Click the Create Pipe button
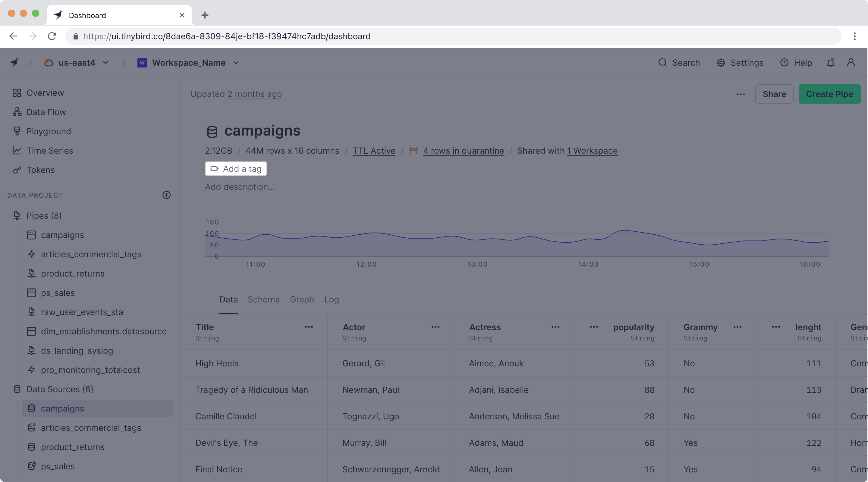Screen dimensions: 868x482 click(829, 94)
